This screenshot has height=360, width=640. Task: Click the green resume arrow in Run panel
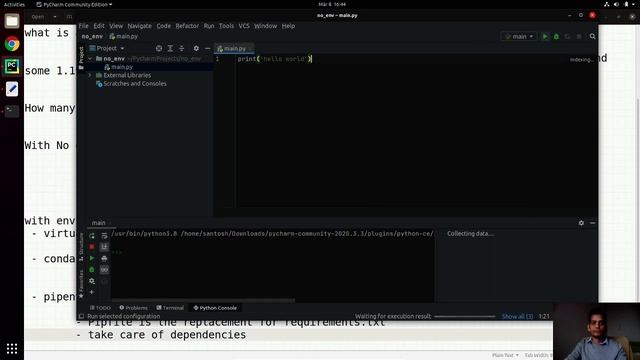[x=92, y=258]
